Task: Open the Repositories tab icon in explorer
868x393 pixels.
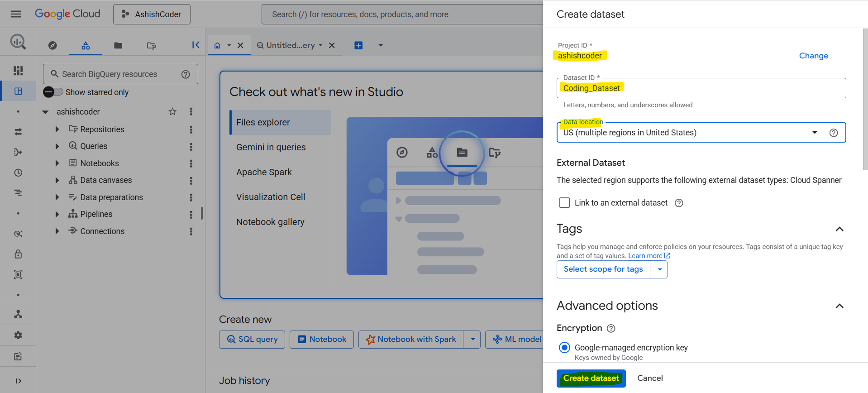Action: pos(152,45)
